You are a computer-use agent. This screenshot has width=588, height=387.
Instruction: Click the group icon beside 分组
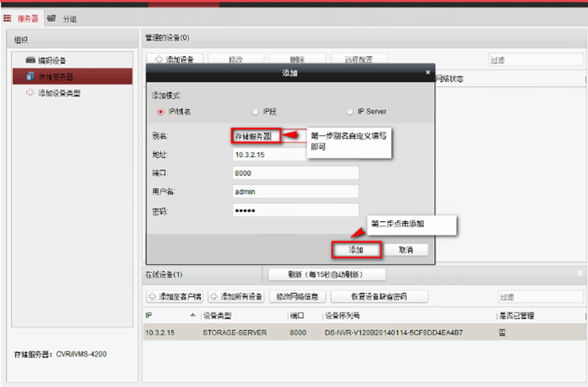click(52, 18)
